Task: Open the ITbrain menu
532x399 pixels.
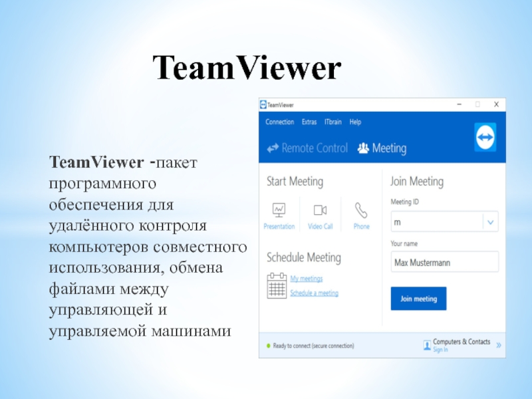Action: pyautogui.click(x=333, y=122)
